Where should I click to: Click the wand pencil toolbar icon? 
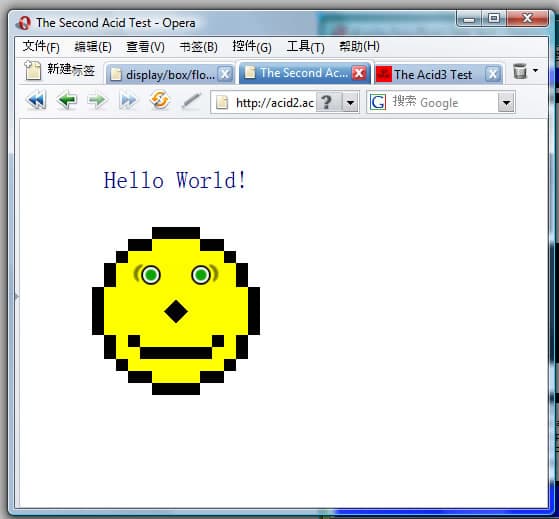tap(192, 101)
